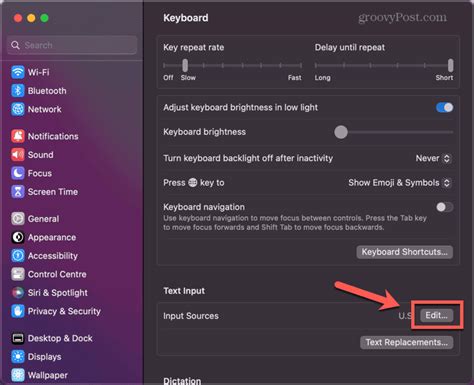Go to Desktop & Dock settings

60,338
